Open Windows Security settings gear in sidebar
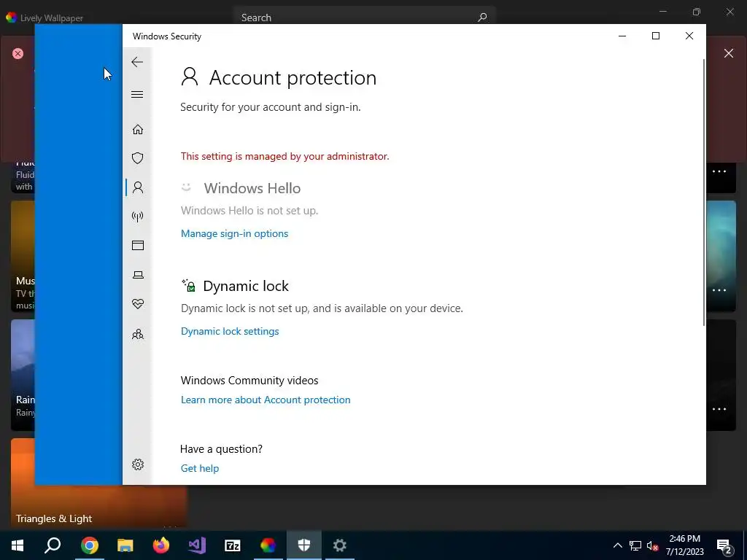Screen dimensions: 747x560 coord(138,464)
